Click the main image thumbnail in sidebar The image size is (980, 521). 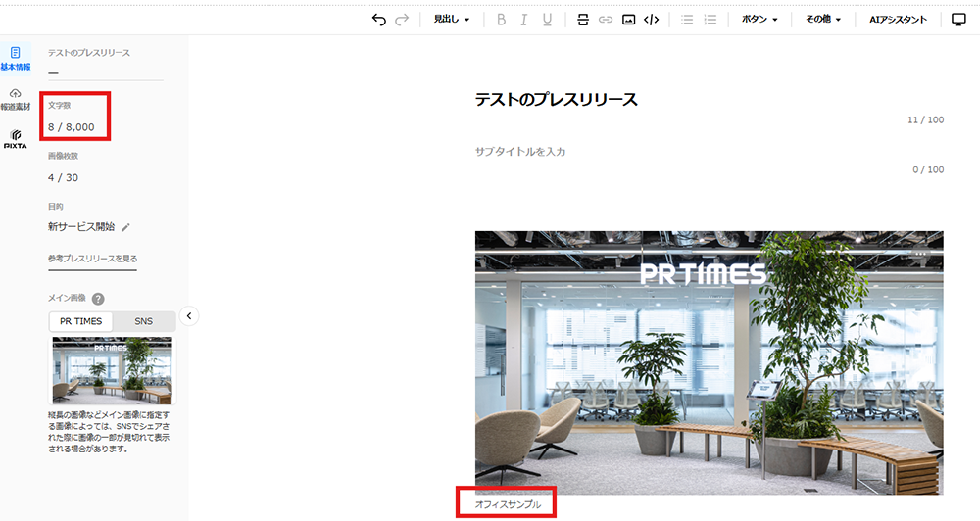[x=113, y=370]
